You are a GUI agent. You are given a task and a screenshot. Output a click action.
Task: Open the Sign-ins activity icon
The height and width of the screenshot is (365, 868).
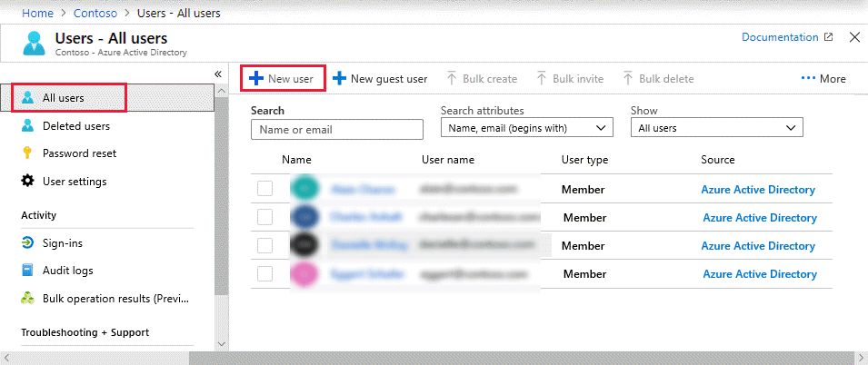click(28, 243)
